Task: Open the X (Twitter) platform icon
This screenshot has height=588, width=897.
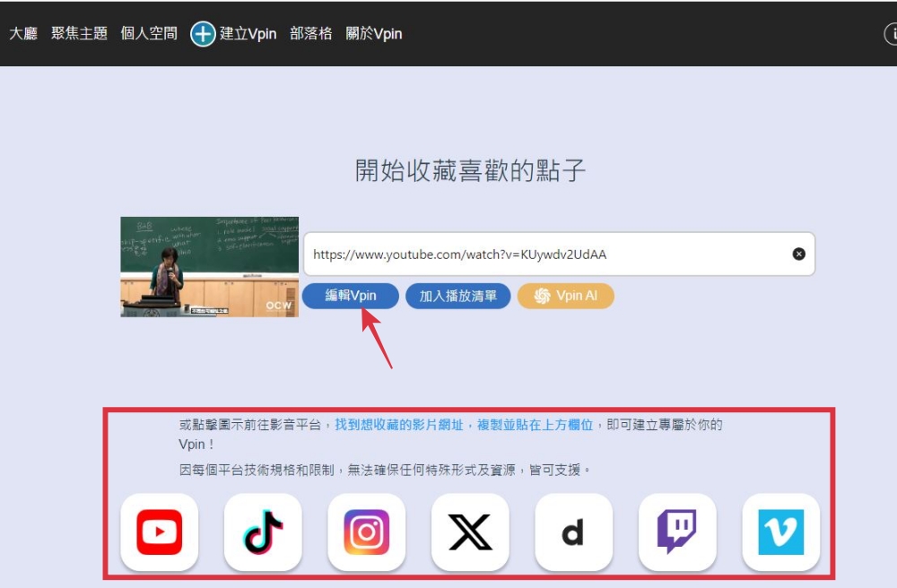Action: coord(470,532)
